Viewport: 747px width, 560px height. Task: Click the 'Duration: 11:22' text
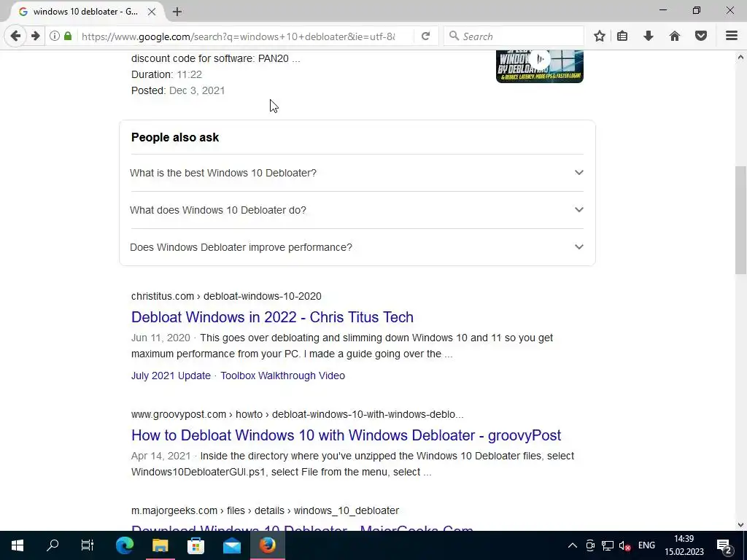[x=166, y=74]
